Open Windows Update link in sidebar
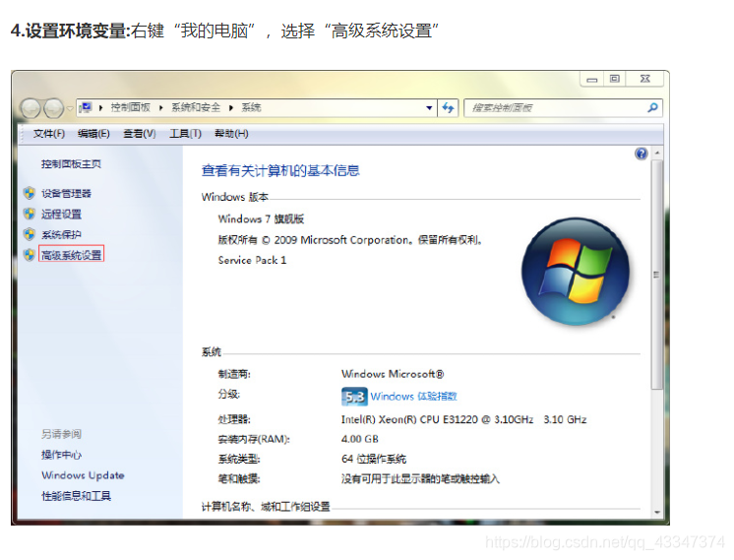The image size is (734, 560). [83, 475]
